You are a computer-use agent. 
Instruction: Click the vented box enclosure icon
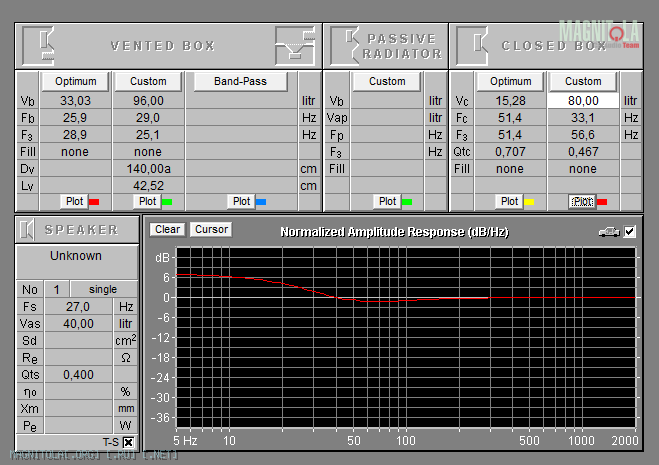43,45
